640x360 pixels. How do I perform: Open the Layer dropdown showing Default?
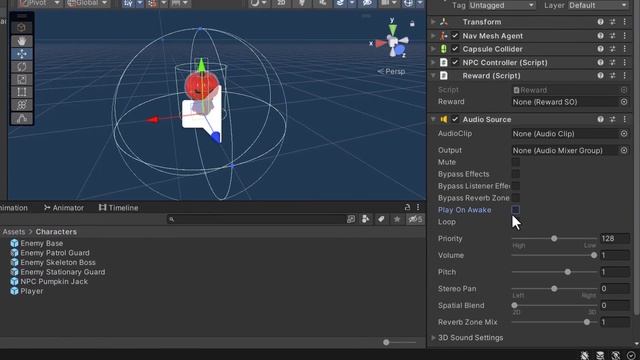click(x=598, y=5)
